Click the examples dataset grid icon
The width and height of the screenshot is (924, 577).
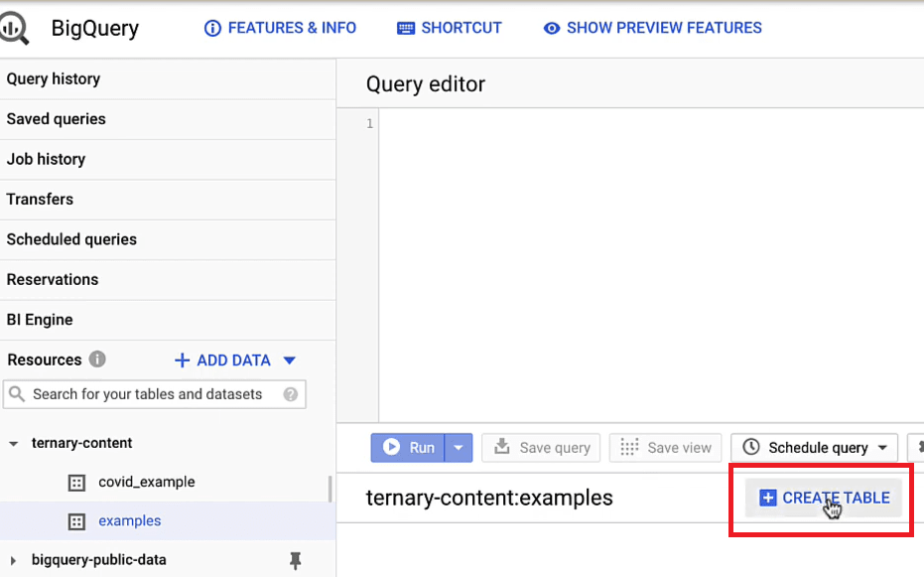pyautogui.click(x=76, y=521)
